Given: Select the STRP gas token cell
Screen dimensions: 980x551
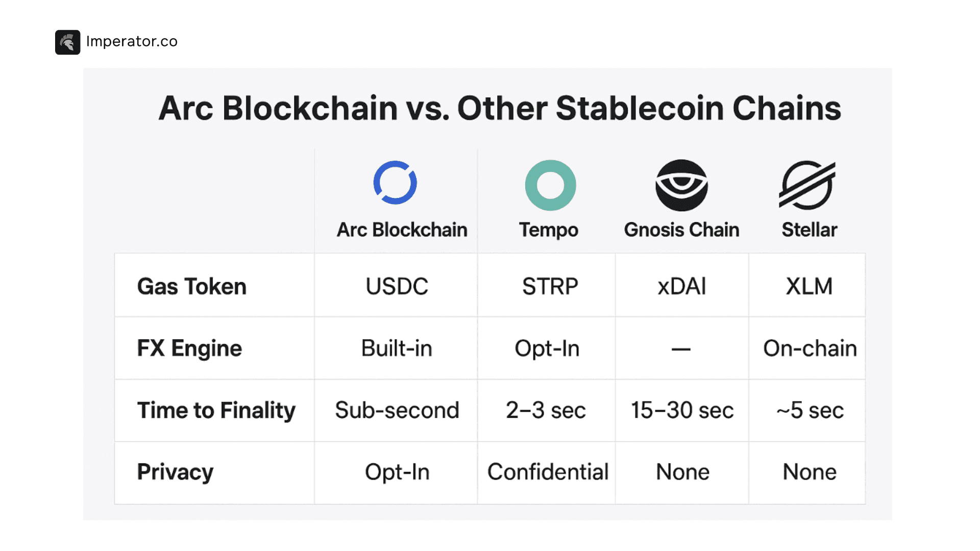Looking at the screenshot, I should (x=550, y=286).
